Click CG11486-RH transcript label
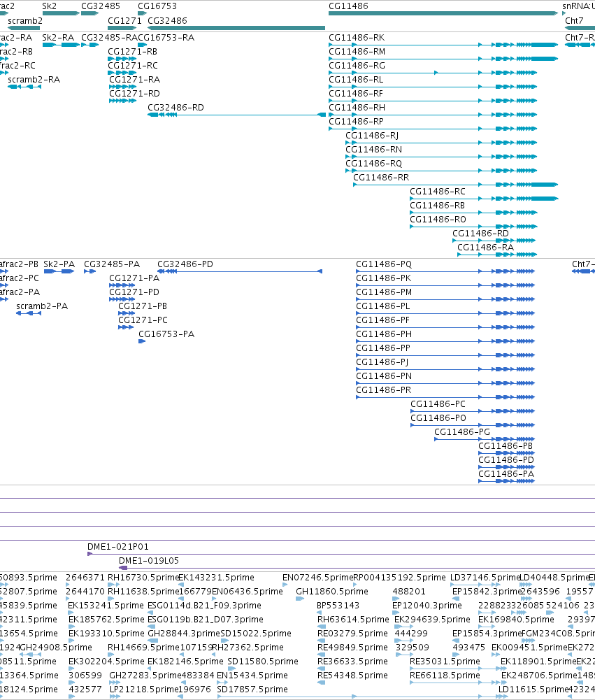595x700 pixels. click(357, 108)
